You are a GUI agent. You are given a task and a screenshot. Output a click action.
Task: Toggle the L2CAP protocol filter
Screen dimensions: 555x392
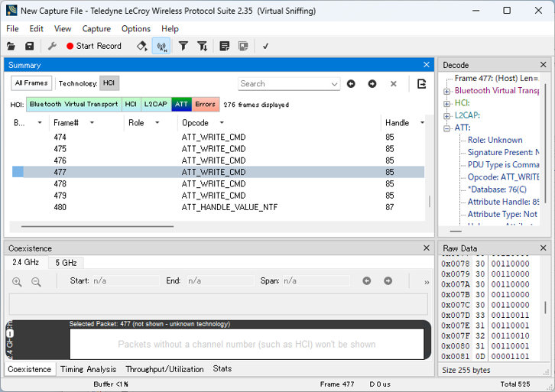pyautogui.click(x=155, y=104)
